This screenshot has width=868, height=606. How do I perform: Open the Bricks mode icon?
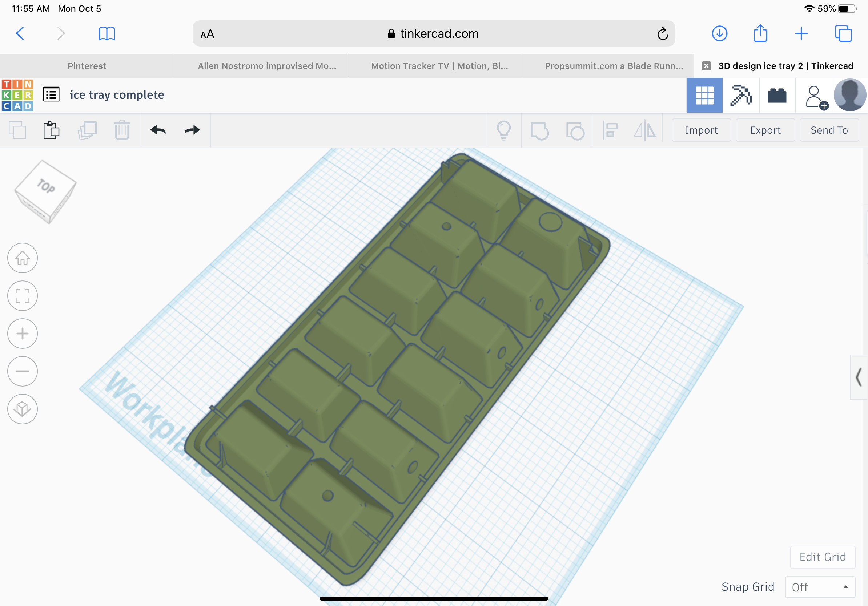tap(777, 95)
